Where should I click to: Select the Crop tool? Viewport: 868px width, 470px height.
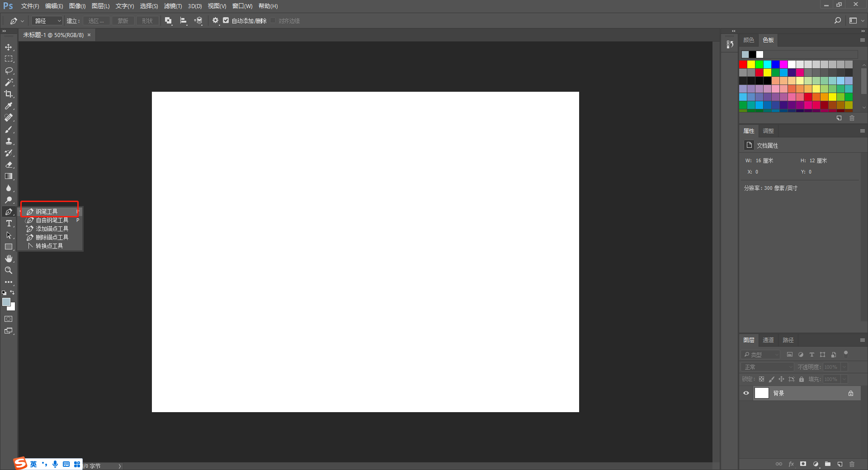coord(9,94)
